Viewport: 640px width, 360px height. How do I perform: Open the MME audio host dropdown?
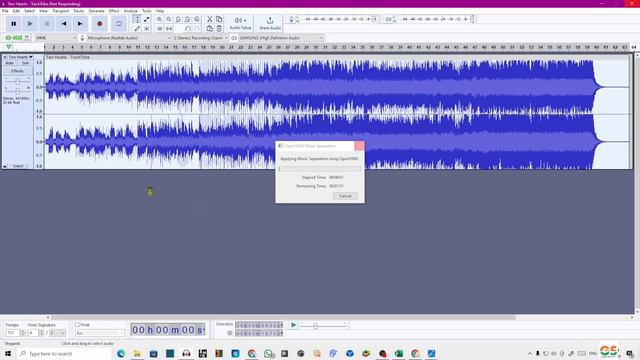[x=56, y=38]
